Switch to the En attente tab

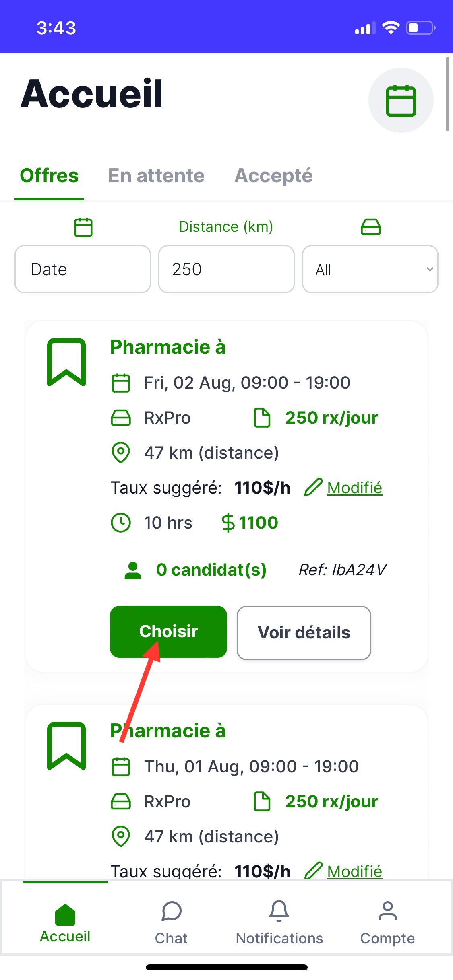pos(156,176)
